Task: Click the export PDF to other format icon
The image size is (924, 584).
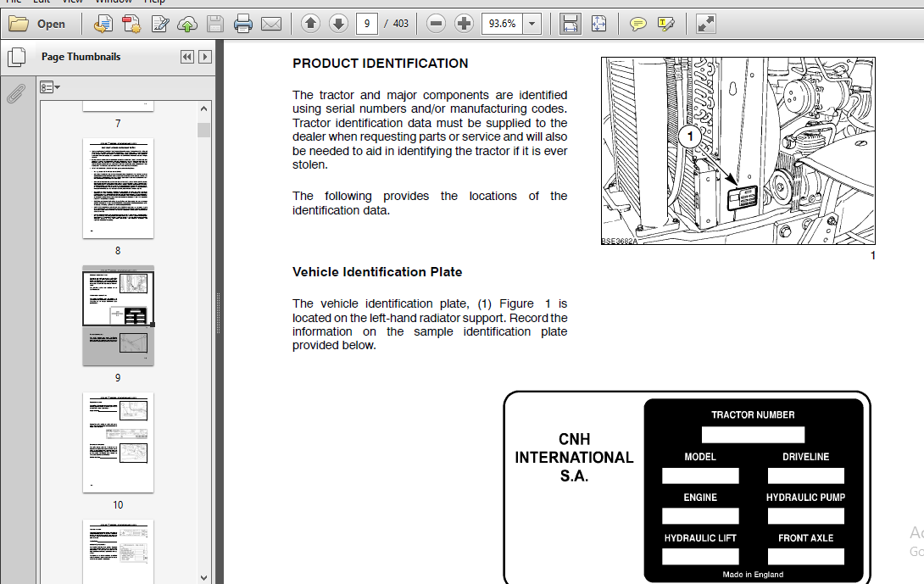Action: coord(103,25)
